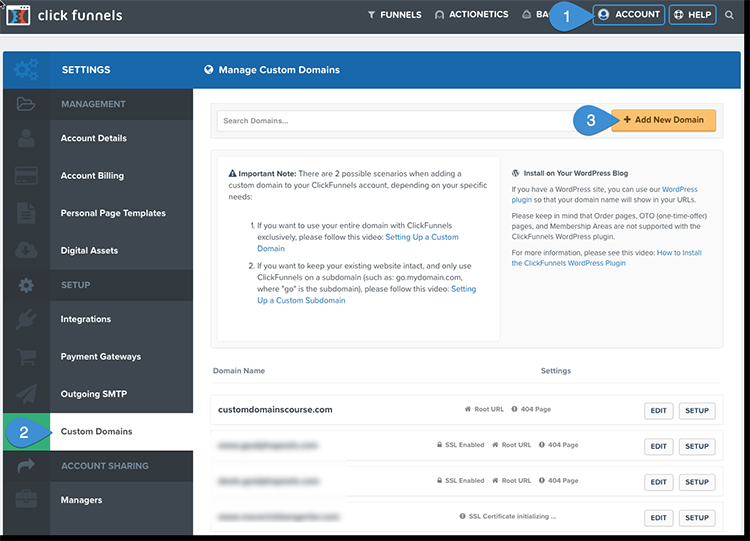Click the settings gears icon

(x=26, y=70)
